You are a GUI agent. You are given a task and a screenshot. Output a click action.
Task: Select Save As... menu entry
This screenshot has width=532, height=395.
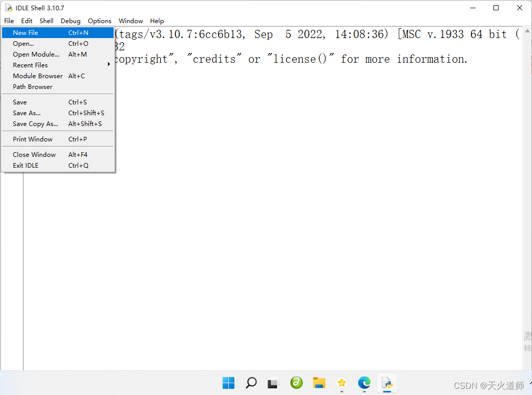pyautogui.click(x=58, y=113)
